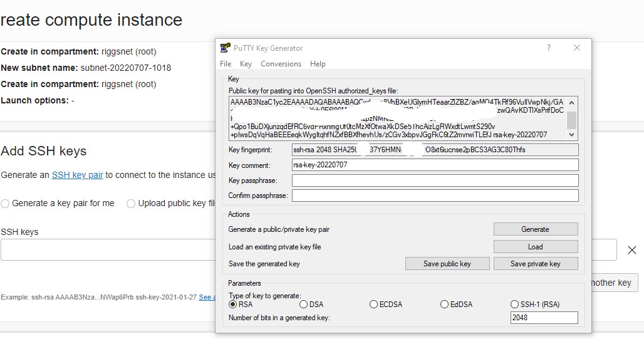Viewport: 644px width, 339px height.
Task: Click the Launch options label
Action: point(35,100)
